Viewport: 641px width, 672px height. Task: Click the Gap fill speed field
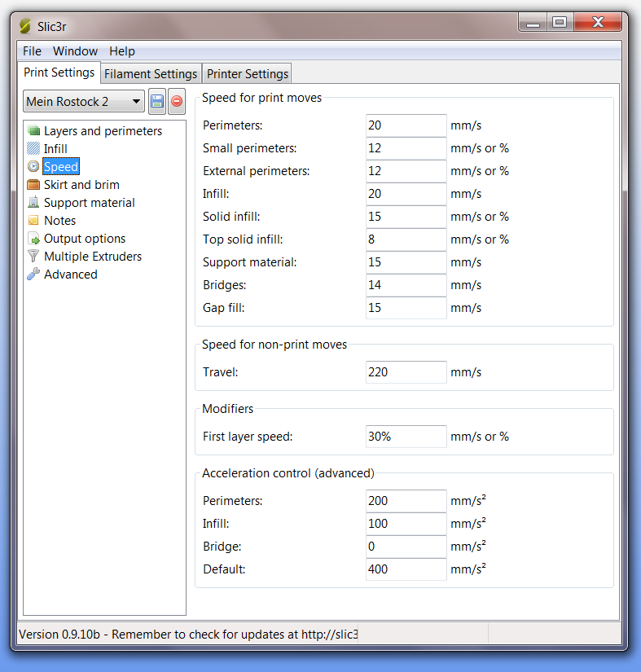[x=406, y=308]
